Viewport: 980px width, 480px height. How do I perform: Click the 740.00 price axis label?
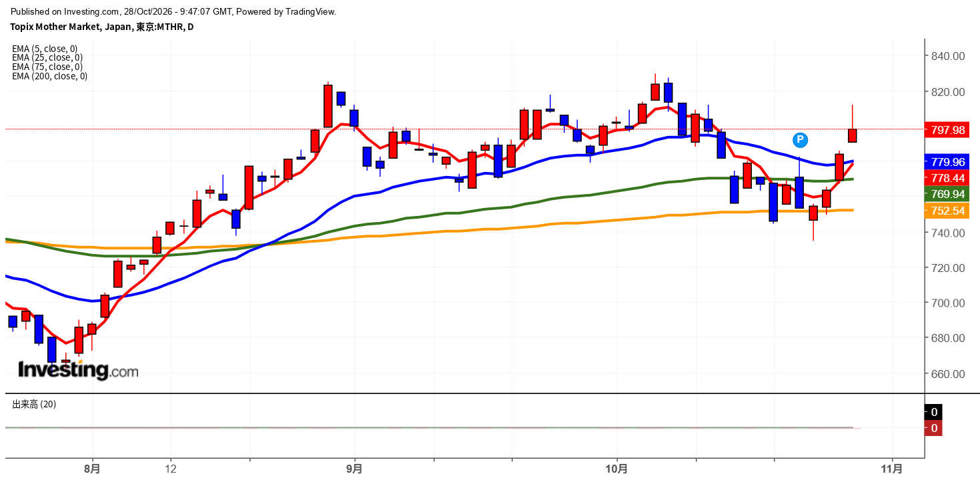(947, 233)
